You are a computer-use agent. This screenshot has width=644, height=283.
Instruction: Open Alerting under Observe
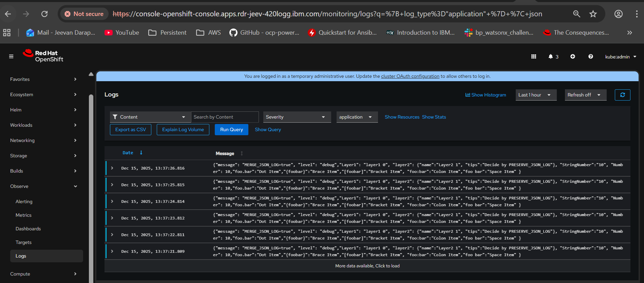tap(24, 202)
